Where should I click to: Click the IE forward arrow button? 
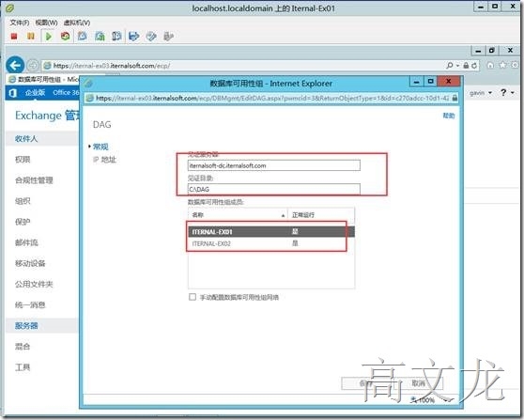[x=33, y=65]
